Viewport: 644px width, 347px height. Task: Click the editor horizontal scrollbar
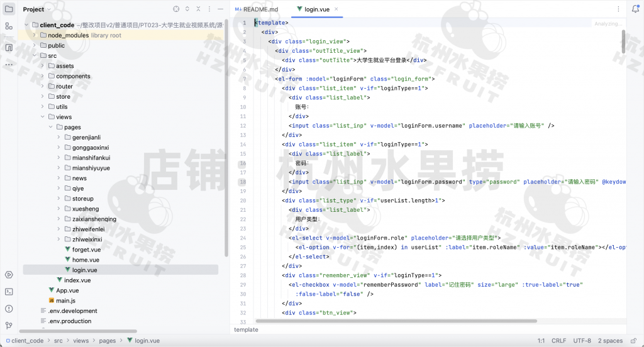click(396, 321)
